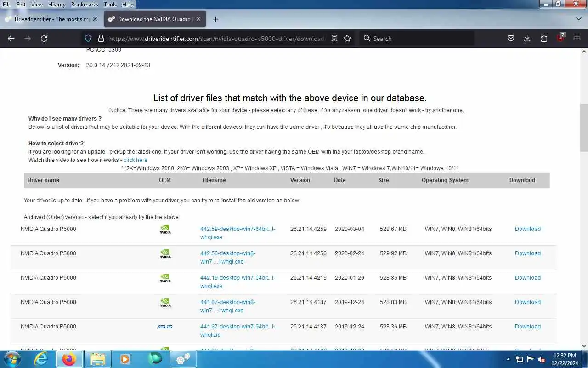The width and height of the screenshot is (588, 368).
Task: Click NVIDIA logo in 441.87 exe row
Action: 165,302
